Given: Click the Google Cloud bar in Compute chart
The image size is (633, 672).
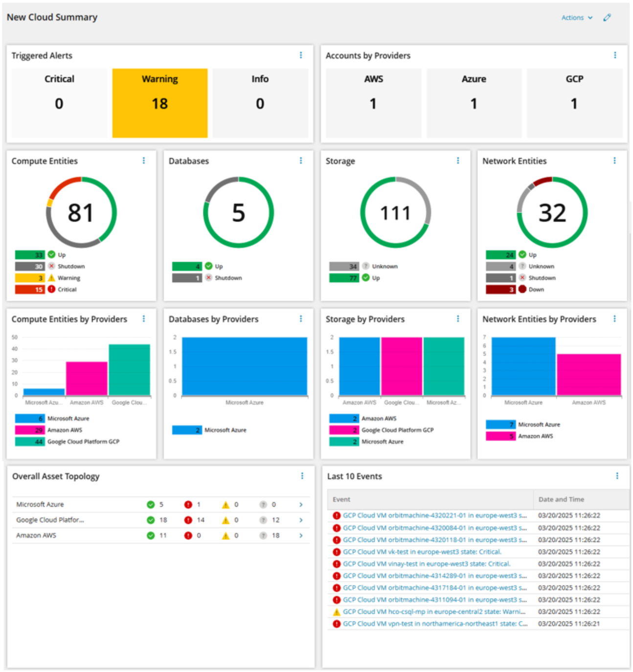Looking at the screenshot, I should (129, 370).
